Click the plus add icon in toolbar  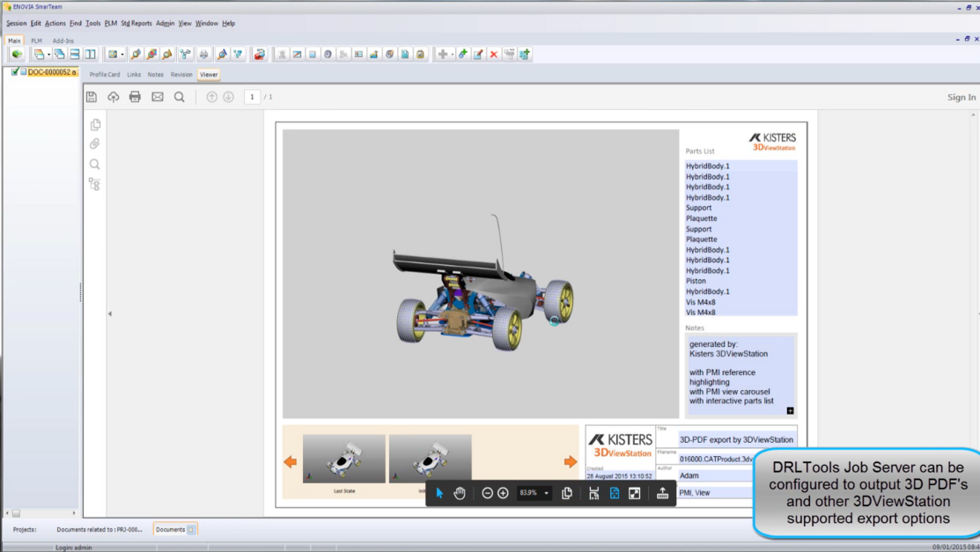(x=443, y=55)
